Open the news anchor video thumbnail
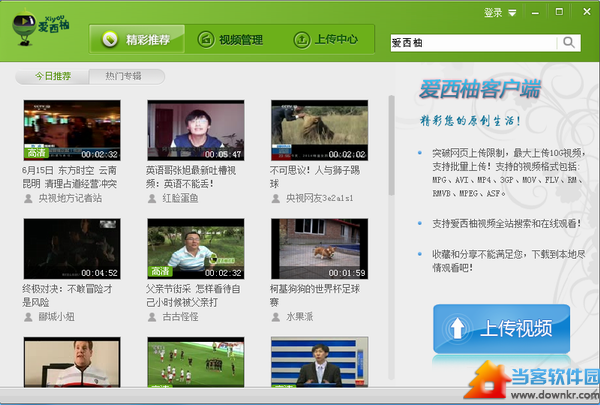600x405 pixels. click(x=320, y=362)
